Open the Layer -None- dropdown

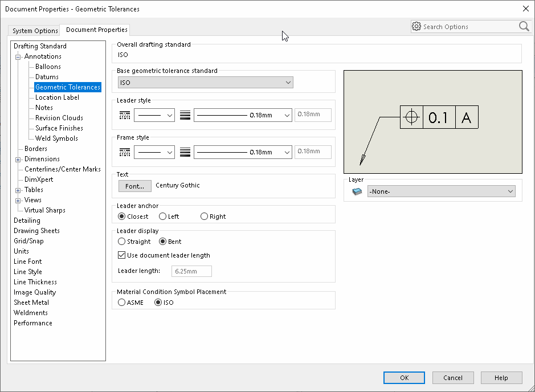(x=441, y=191)
